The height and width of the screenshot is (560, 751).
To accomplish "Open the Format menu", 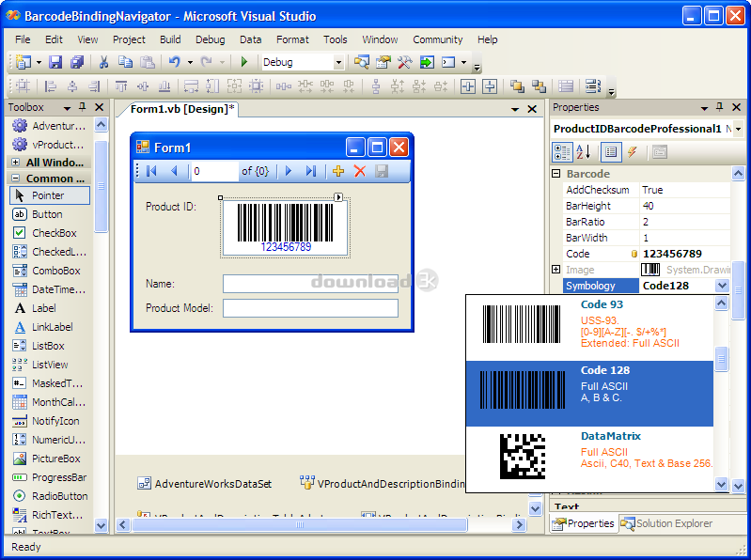I will (x=292, y=39).
